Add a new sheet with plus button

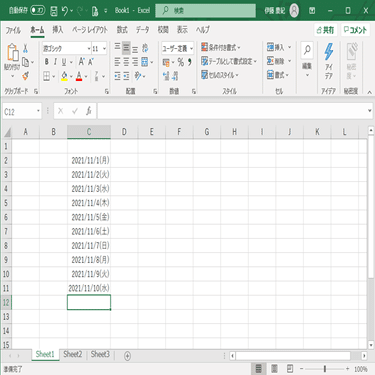pyautogui.click(x=127, y=356)
